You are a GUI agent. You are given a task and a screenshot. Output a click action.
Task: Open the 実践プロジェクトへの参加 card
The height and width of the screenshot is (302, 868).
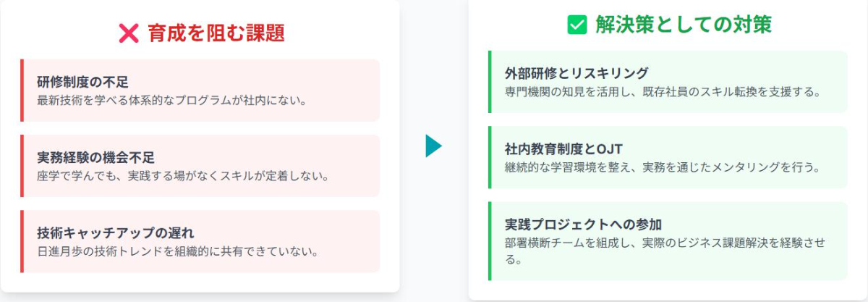click(x=668, y=240)
